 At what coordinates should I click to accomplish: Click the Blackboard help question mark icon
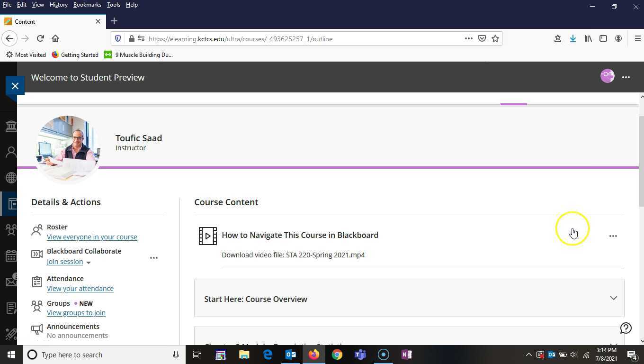(x=626, y=328)
